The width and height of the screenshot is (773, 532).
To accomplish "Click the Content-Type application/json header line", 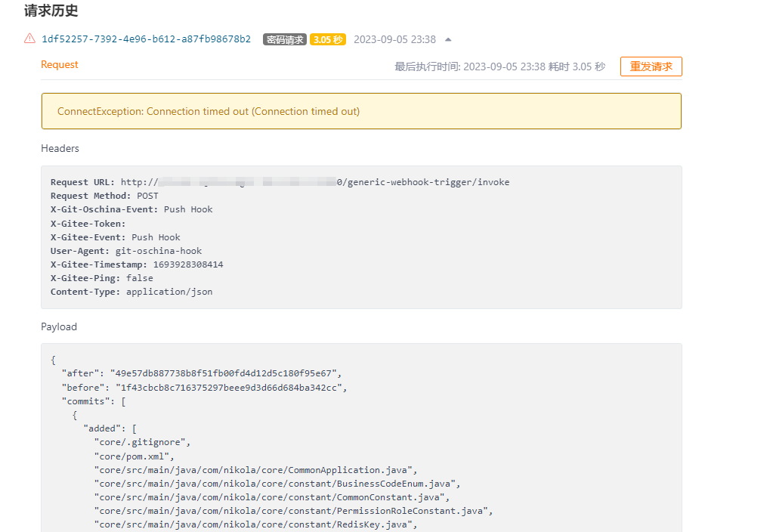I will [x=131, y=292].
